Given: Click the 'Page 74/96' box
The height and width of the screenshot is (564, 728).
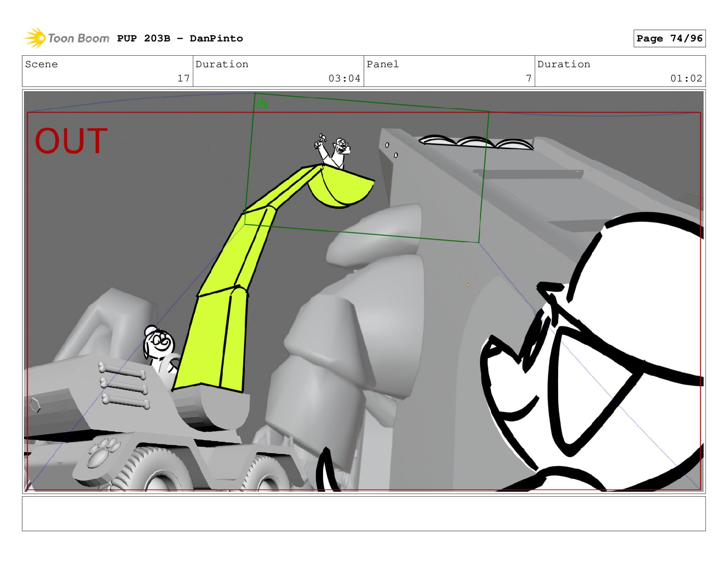Looking at the screenshot, I should pos(669,39).
